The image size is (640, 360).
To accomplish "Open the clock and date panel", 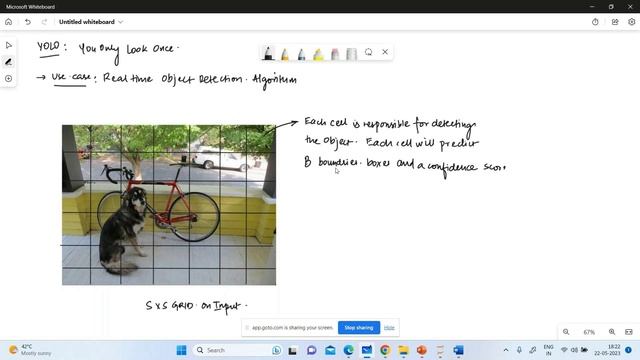I will [x=608, y=350].
